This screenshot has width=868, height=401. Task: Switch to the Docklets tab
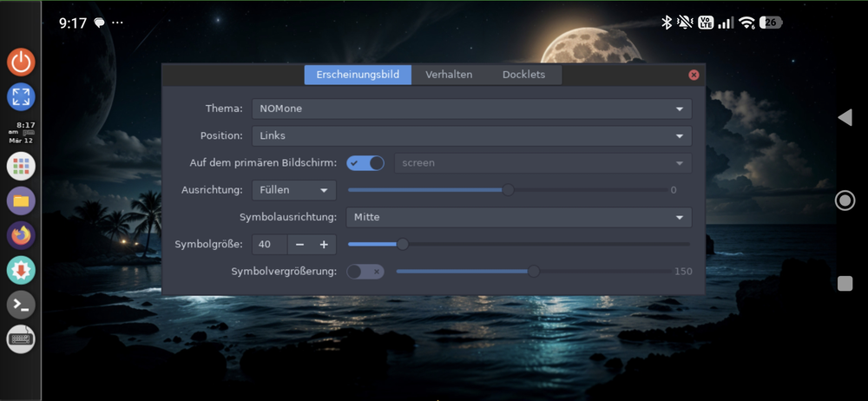tap(523, 75)
